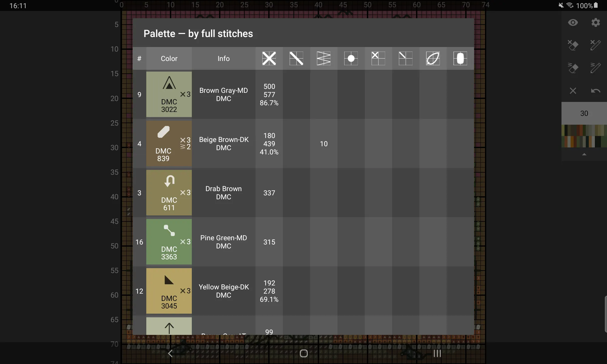Click stitch count 337 for DMC 611

coord(269,192)
